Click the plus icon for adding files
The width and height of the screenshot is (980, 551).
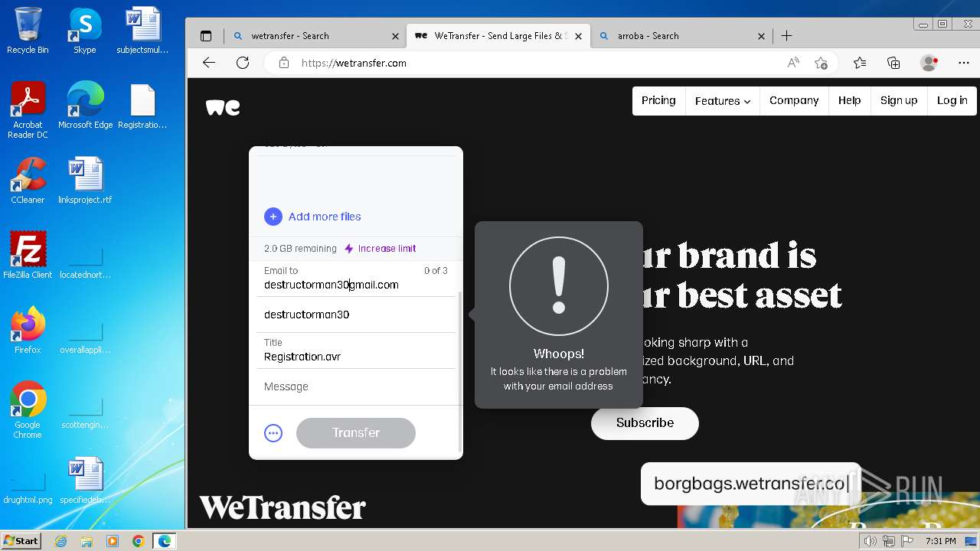click(273, 217)
